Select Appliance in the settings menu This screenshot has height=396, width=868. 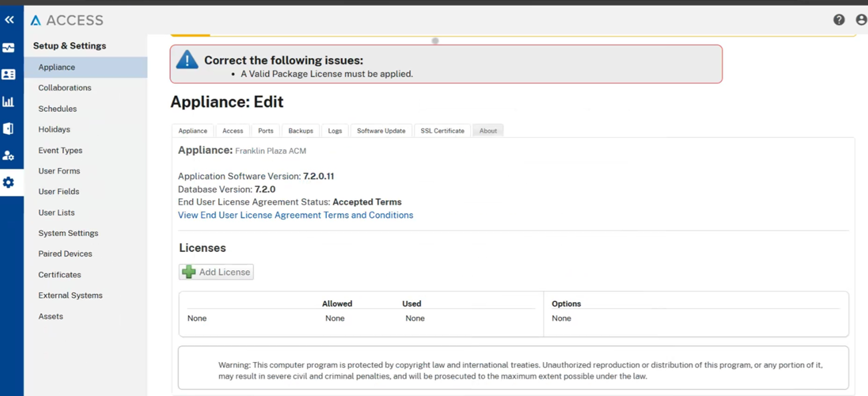(x=85, y=67)
